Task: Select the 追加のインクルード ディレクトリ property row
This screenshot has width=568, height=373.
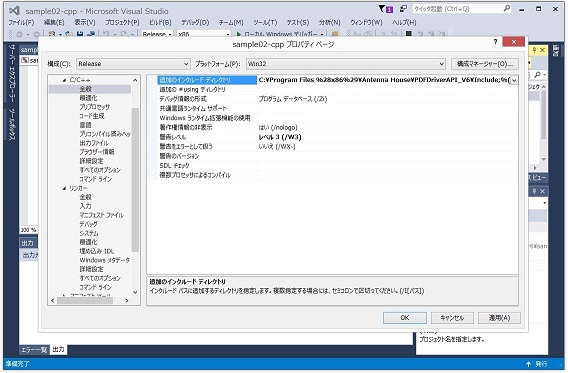Action: click(x=333, y=80)
